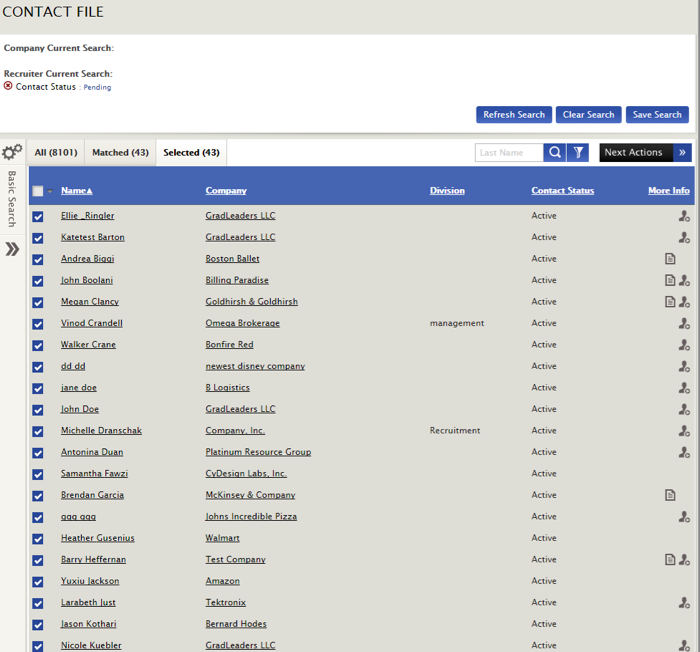Click the Save Search button

[x=657, y=115]
